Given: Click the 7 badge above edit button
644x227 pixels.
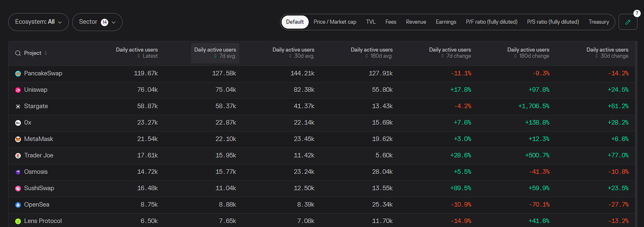Looking at the screenshot, I should pos(636,13).
